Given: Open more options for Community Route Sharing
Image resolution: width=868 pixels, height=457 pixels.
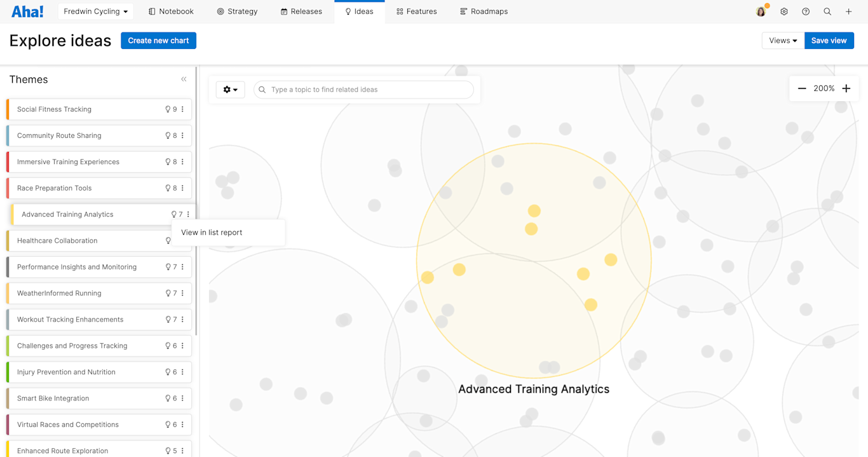Looking at the screenshot, I should point(182,135).
